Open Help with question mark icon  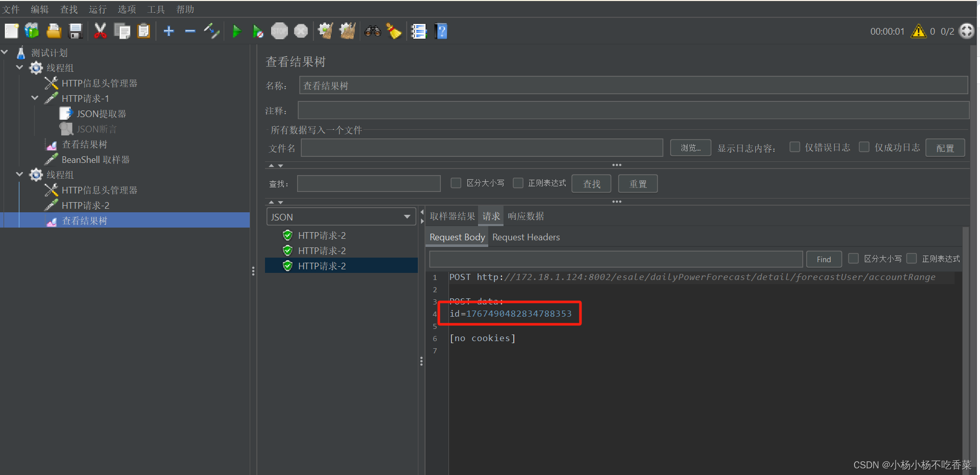pos(441,31)
